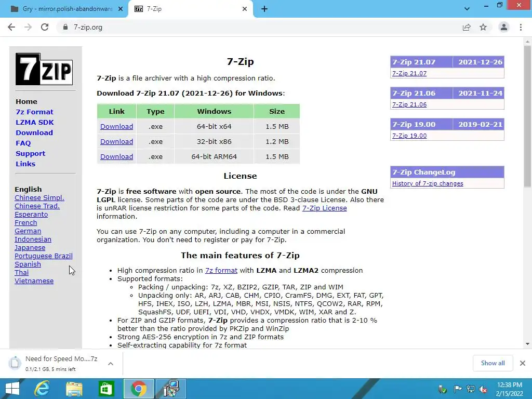The width and height of the screenshot is (532, 399).
Task: Open the Chrome profile avatar
Action: coord(504,27)
